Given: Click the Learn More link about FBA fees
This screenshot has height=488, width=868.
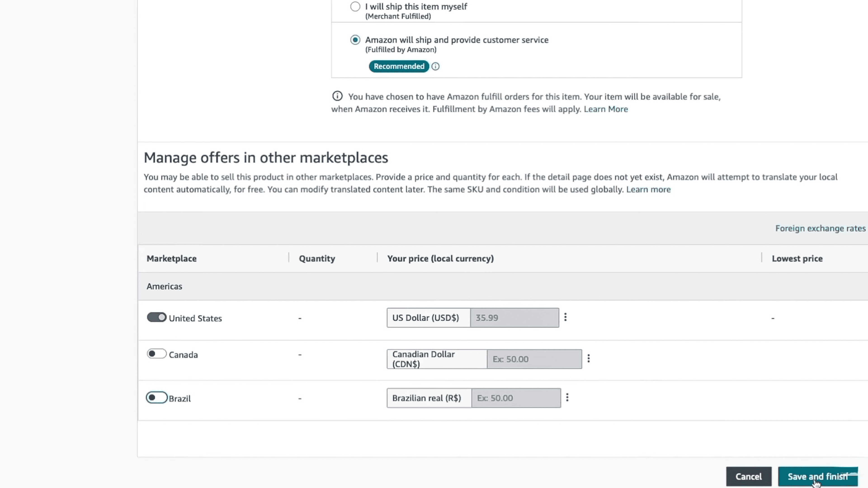Looking at the screenshot, I should tap(606, 109).
